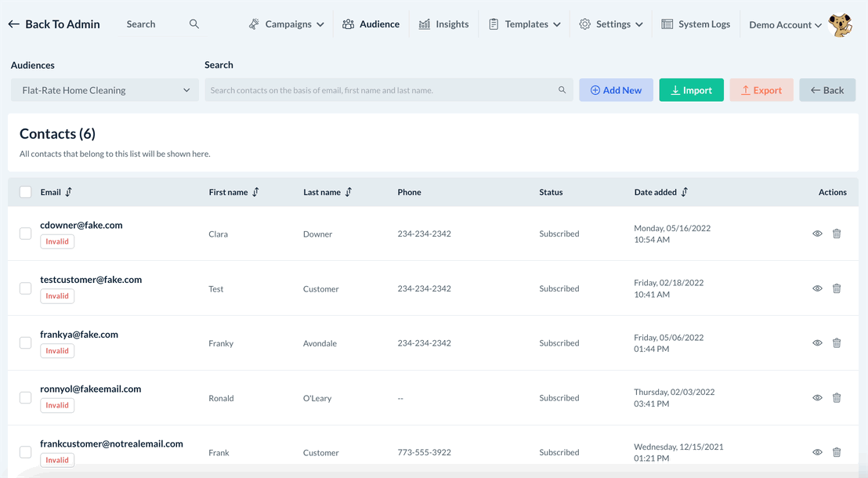This screenshot has height=478, width=868.
Task: Sort contacts by Email column arrows
Action: click(69, 192)
